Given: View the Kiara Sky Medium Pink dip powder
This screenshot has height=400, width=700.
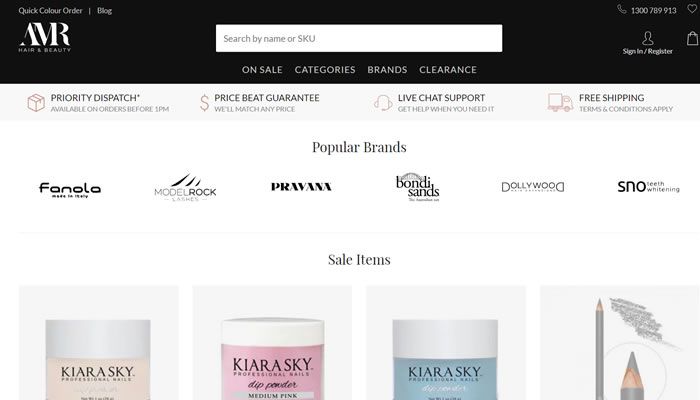Looking at the screenshot, I should click(x=272, y=343).
